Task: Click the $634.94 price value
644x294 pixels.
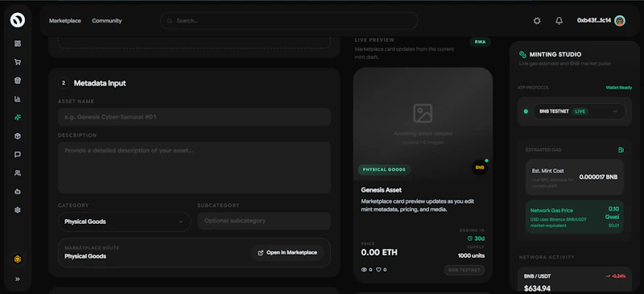Action: 537,288
